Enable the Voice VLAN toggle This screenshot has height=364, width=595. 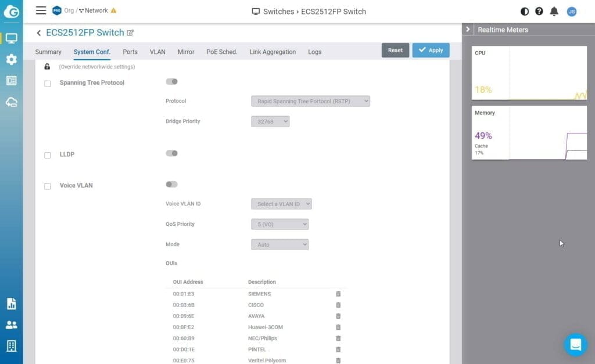[x=171, y=184]
